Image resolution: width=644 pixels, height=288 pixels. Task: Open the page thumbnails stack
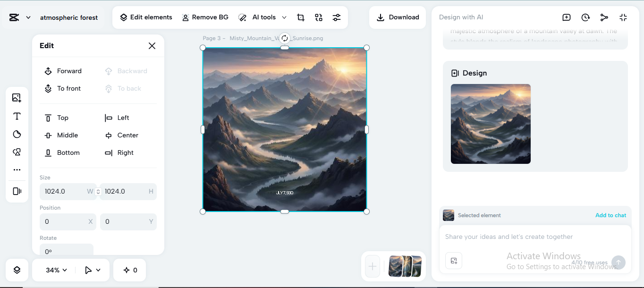(x=405, y=266)
